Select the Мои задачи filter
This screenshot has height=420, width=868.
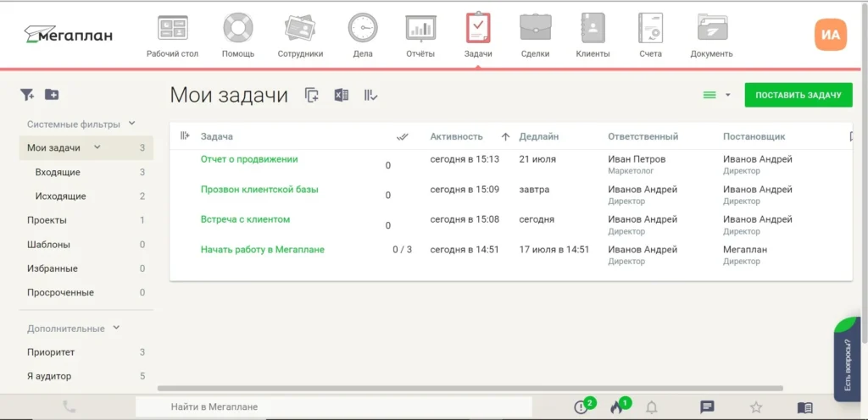point(86,148)
